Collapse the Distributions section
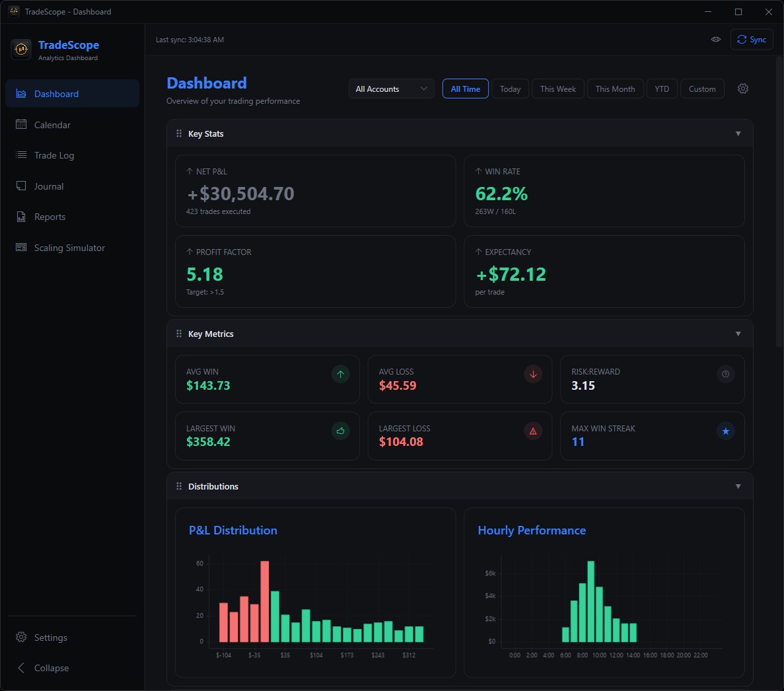Viewport: 784px width, 691px height. [x=738, y=486]
